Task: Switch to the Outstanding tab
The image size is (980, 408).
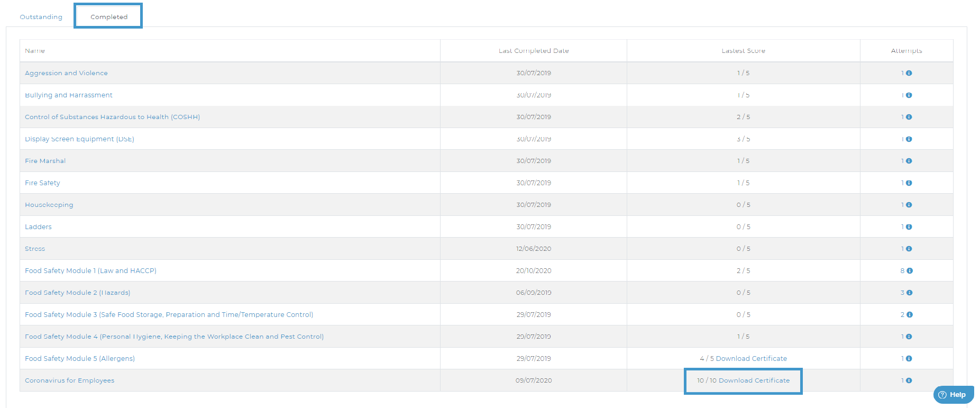Action: 41,17
